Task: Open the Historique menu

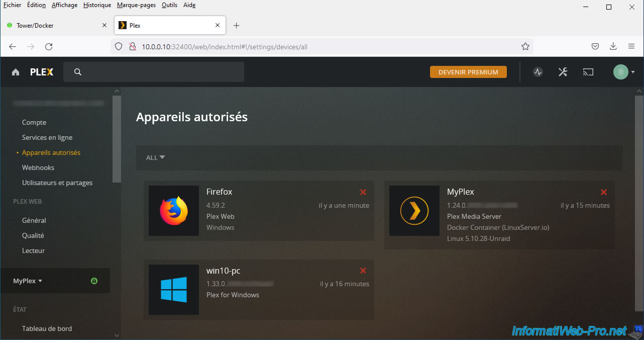Action: tap(97, 5)
